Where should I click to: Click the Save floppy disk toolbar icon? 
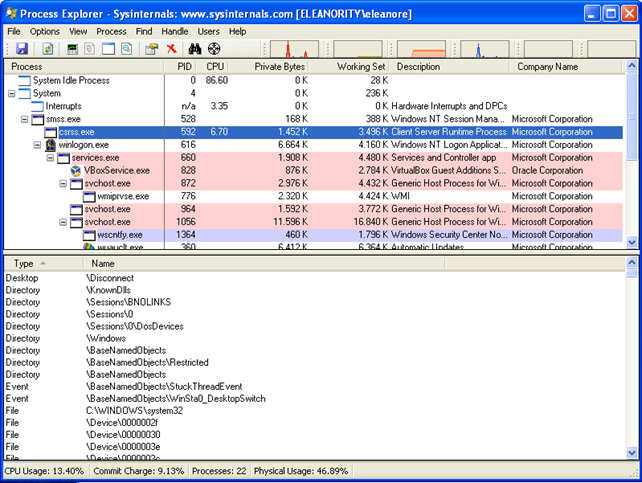(22, 49)
